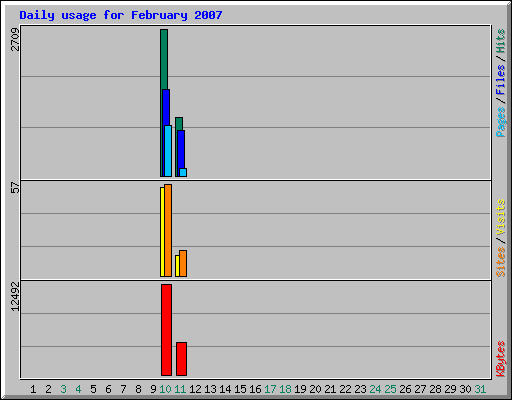Click green day 10 on the x-axis
The image size is (512, 400).
coord(165,389)
